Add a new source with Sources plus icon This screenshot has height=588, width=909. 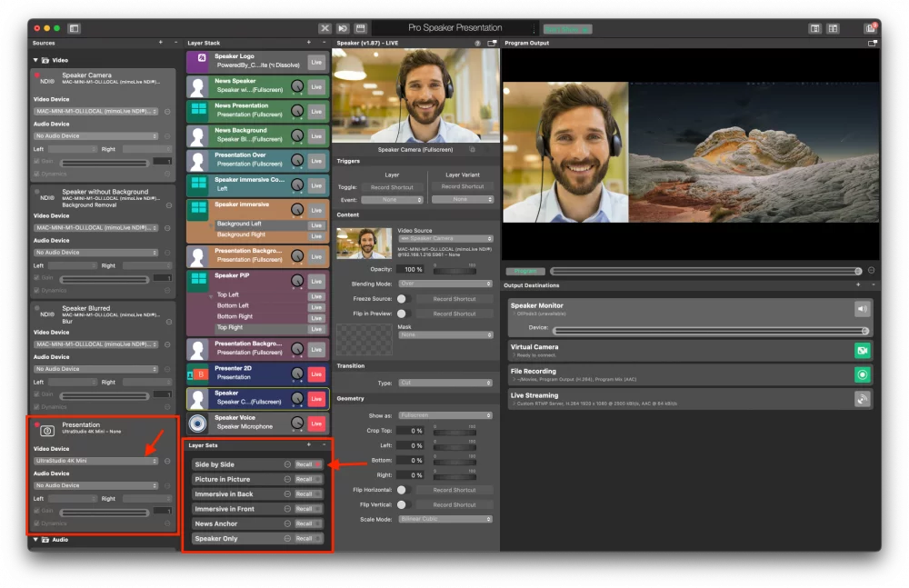point(161,43)
